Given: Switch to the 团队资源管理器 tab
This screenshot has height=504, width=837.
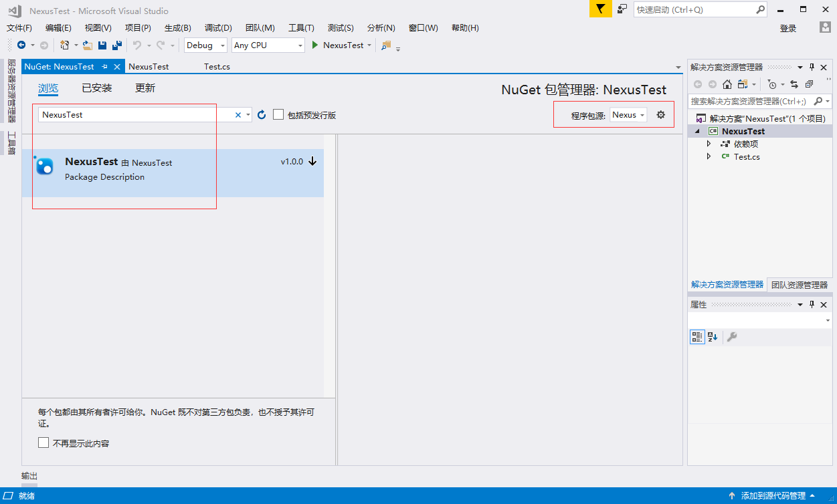Looking at the screenshot, I should pos(800,285).
